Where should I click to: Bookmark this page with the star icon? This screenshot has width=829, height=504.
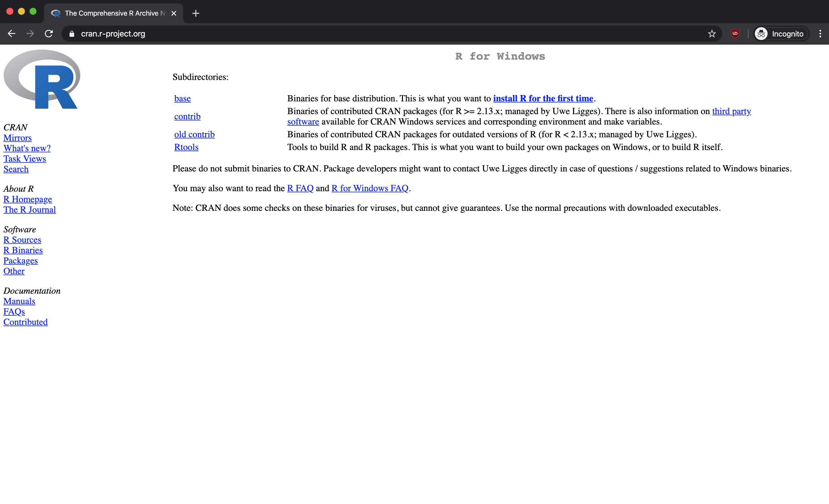click(712, 34)
